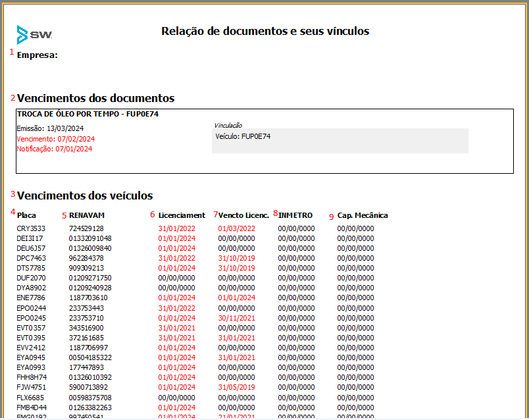
Task: Select plate 'DUF2070'
Action: pyautogui.click(x=31, y=278)
